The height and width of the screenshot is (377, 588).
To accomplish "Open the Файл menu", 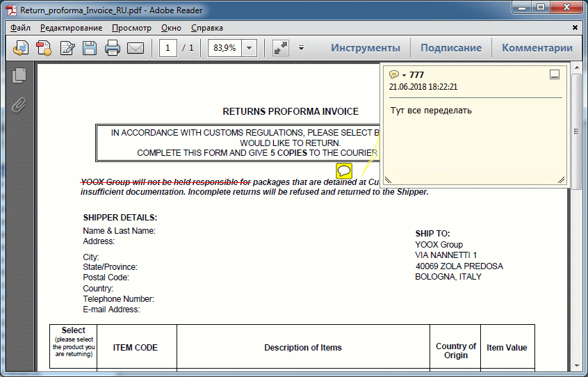I will point(20,28).
